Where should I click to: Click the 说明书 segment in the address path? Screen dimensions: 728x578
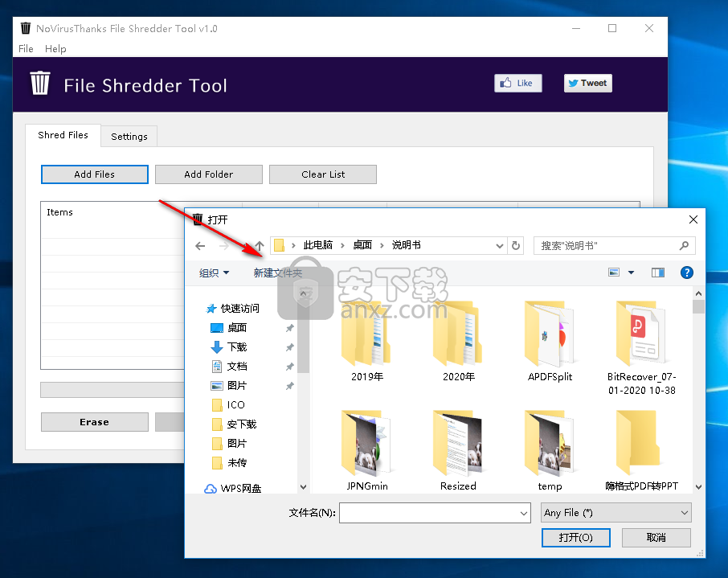407,245
